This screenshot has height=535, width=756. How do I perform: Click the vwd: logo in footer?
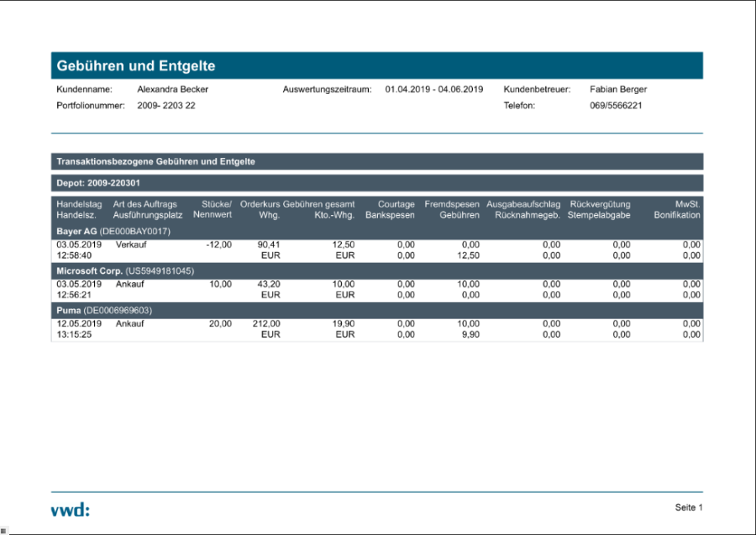(69, 509)
